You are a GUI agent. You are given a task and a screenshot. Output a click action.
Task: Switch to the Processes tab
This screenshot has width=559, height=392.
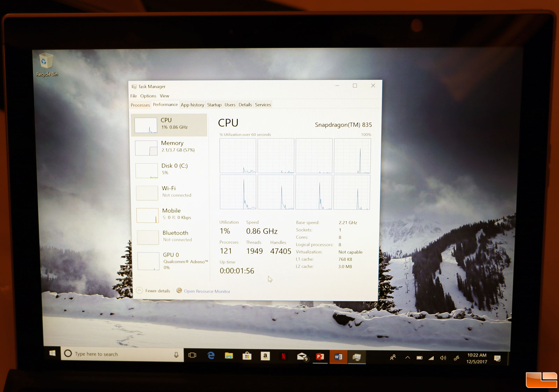click(x=140, y=105)
